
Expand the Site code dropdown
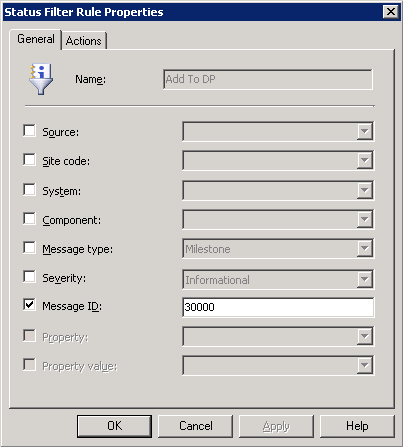[x=365, y=160]
